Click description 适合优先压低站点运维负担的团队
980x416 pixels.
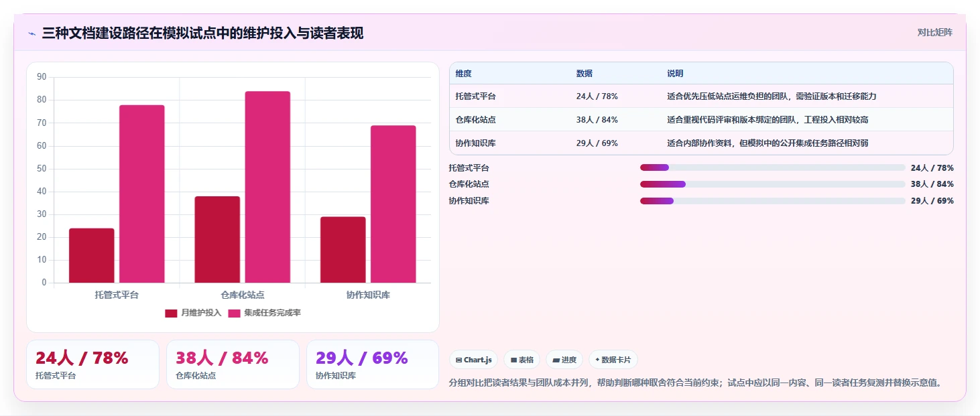coord(772,96)
